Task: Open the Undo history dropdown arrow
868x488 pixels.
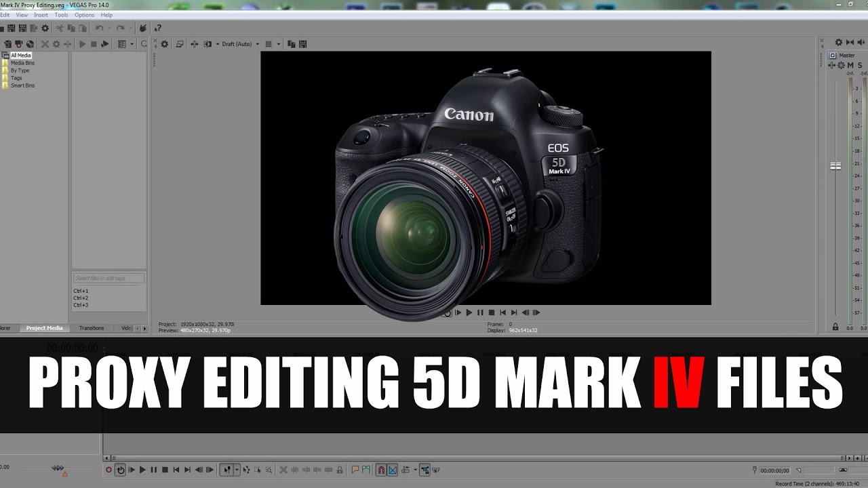Action: (x=109, y=28)
